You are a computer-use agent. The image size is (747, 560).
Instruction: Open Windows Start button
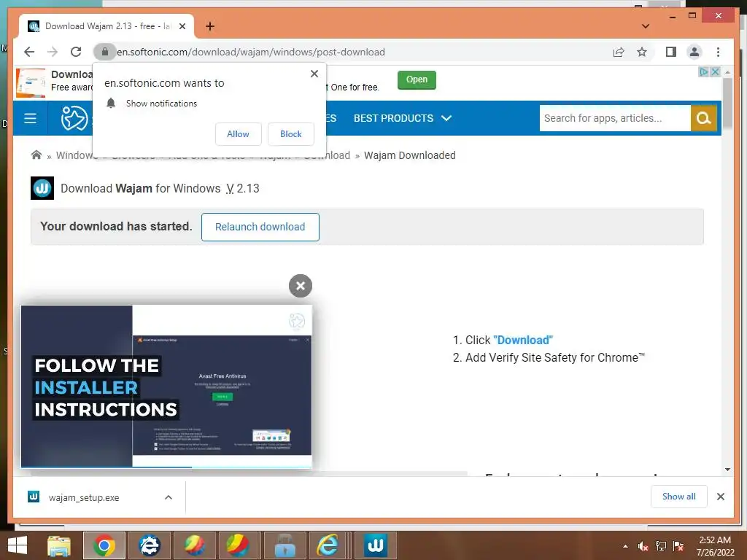pyautogui.click(x=18, y=545)
